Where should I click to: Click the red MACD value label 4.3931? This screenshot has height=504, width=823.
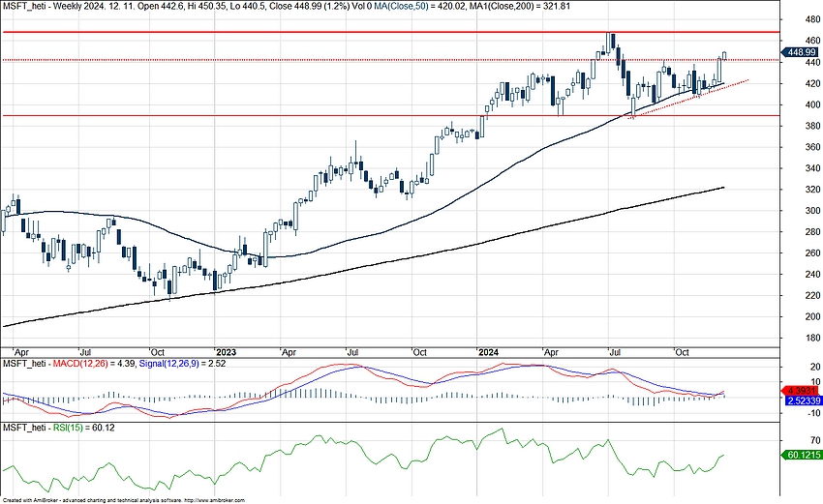[801, 390]
